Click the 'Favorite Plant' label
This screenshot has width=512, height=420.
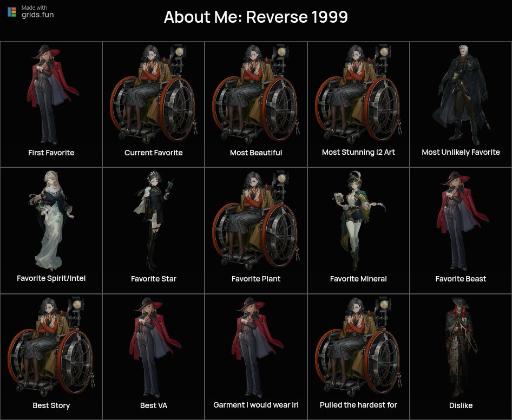[256, 279]
